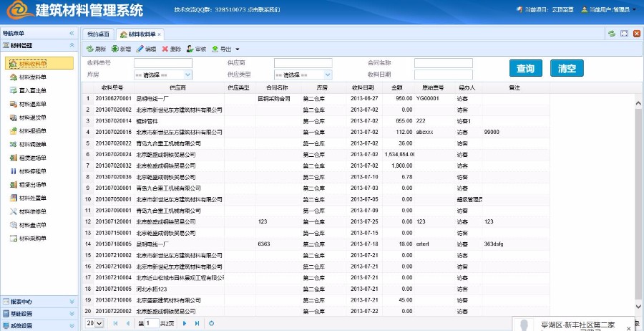Sort by the 收料单号 column header
The height and width of the screenshot is (331, 644).
(112, 88)
